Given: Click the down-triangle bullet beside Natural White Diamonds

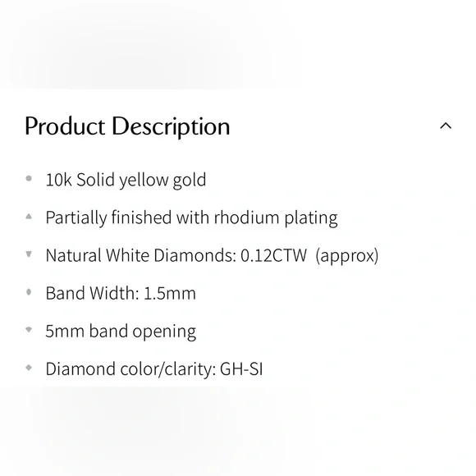Looking at the screenshot, I should pyautogui.click(x=29, y=254).
